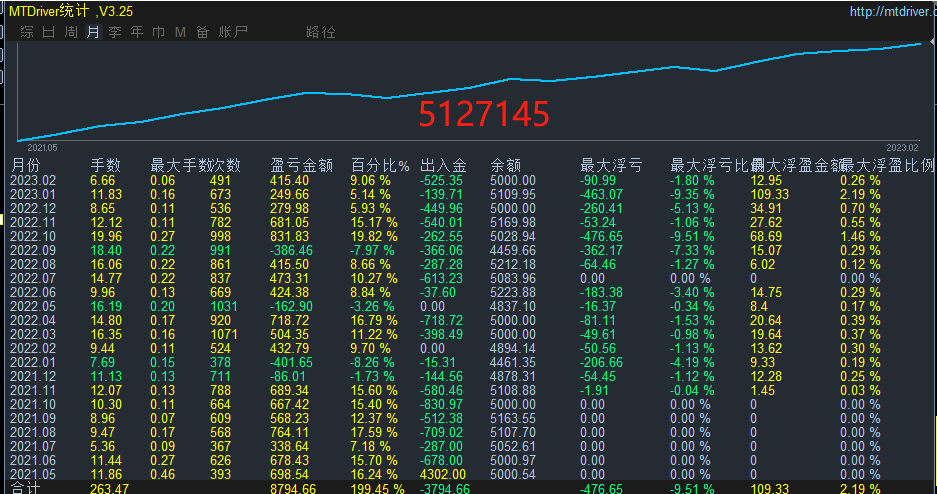937x494 pixels.
Task: Click the MTDriver统计 V3.25 title
Action: pyautogui.click(x=71, y=11)
